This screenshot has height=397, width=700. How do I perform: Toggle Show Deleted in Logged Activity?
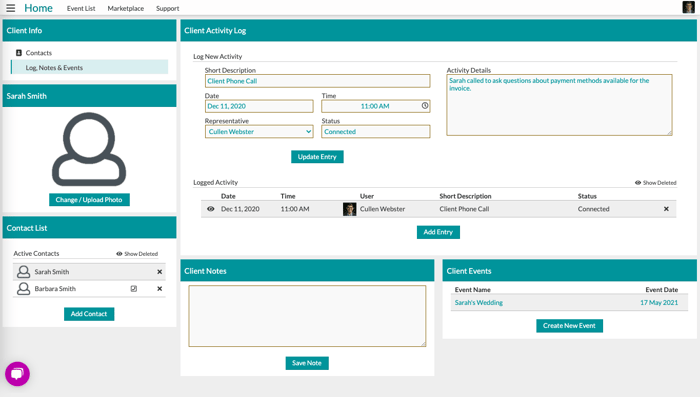tap(655, 183)
